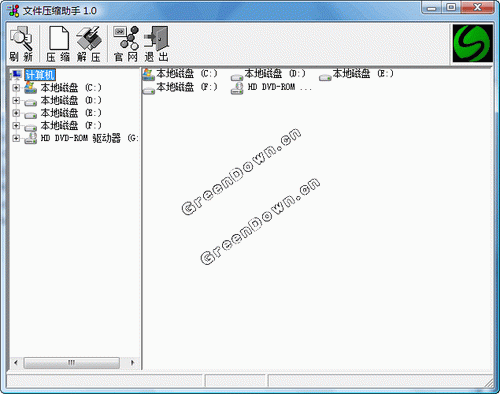Click the green S logo image
Screen dimensions: 500x394
[473, 43]
